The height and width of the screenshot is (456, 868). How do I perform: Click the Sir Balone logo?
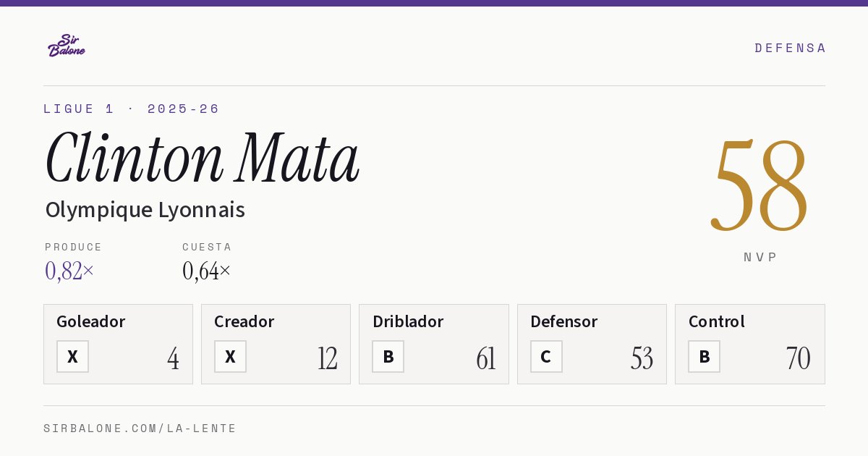click(x=67, y=46)
